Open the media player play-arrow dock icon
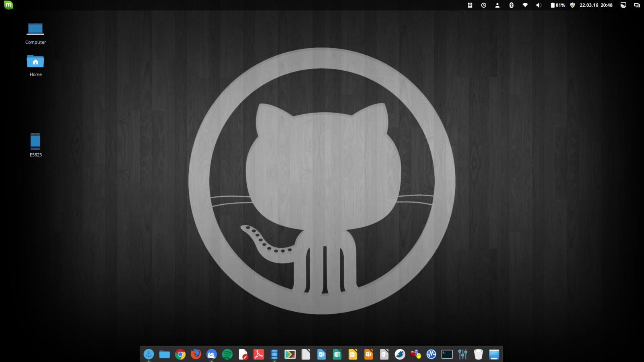 [290, 354]
